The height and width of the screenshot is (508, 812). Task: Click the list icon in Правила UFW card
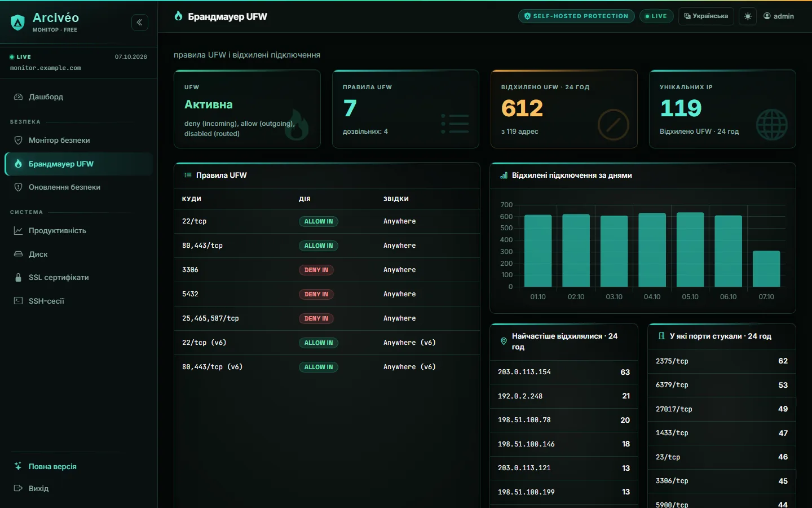455,124
